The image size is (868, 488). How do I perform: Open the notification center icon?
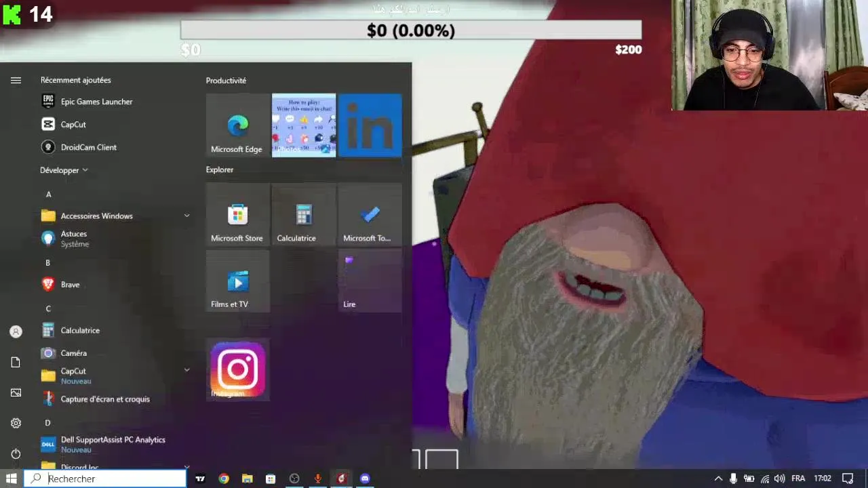[848, 479]
